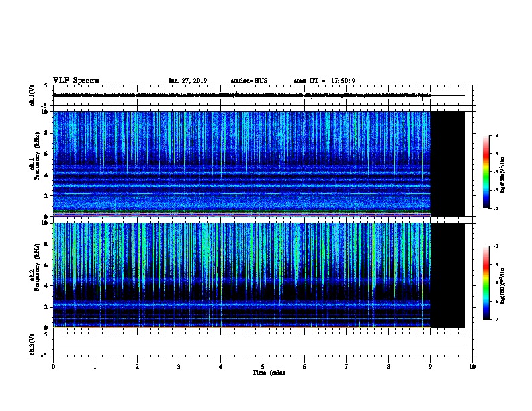The width and height of the screenshot is (532, 411).
Task: Click the time axis tick label "10"
Action: point(472,366)
